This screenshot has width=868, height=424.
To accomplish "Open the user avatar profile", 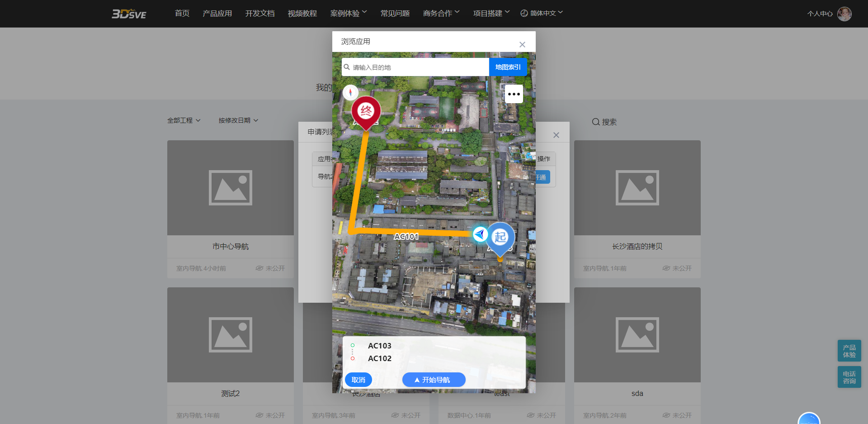I will [x=844, y=14].
